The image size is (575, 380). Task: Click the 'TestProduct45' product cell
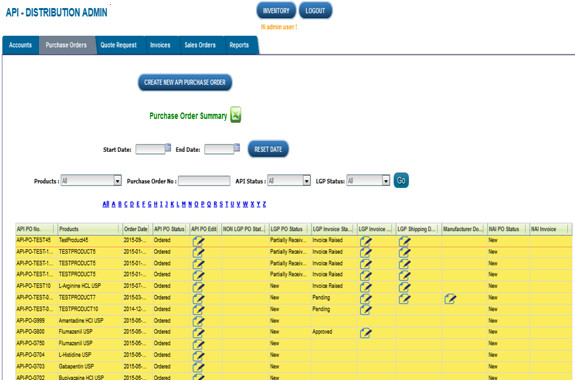(x=89, y=240)
